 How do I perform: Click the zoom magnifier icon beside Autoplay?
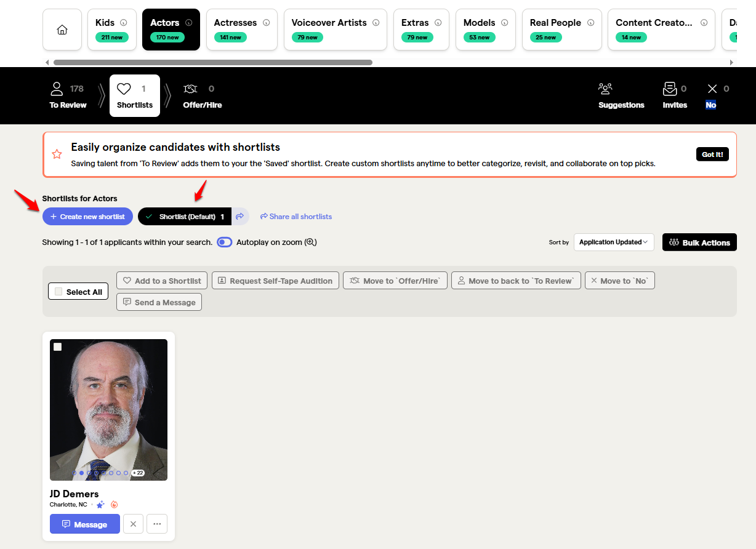pos(310,242)
